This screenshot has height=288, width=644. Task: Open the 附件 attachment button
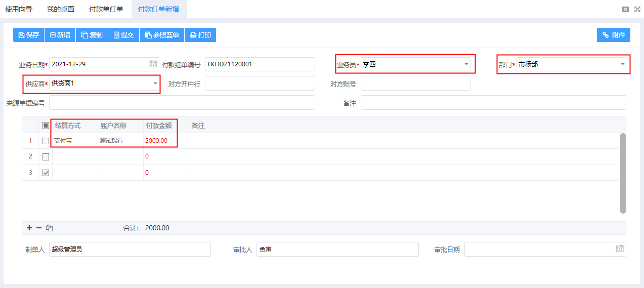pyautogui.click(x=614, y=35)
